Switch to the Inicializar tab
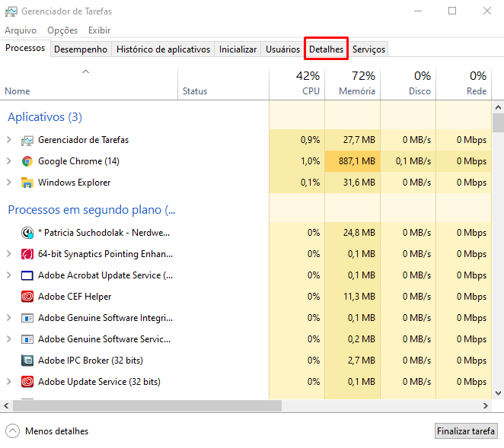The height and width of the screenshot is (448, 504). click(x=238, y=49)
